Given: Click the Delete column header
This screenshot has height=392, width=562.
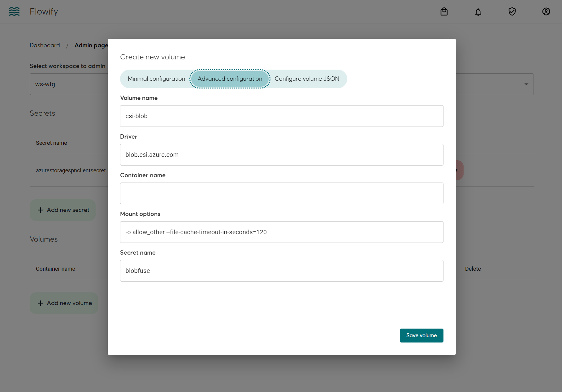Looking at the screenshot, I should (x=473, y=269).
